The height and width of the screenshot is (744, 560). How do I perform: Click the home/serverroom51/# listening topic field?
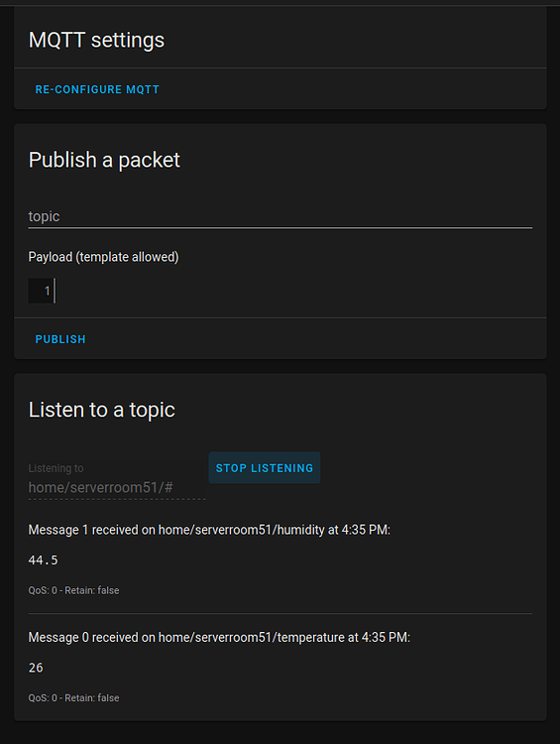click(x=117, y=487)
